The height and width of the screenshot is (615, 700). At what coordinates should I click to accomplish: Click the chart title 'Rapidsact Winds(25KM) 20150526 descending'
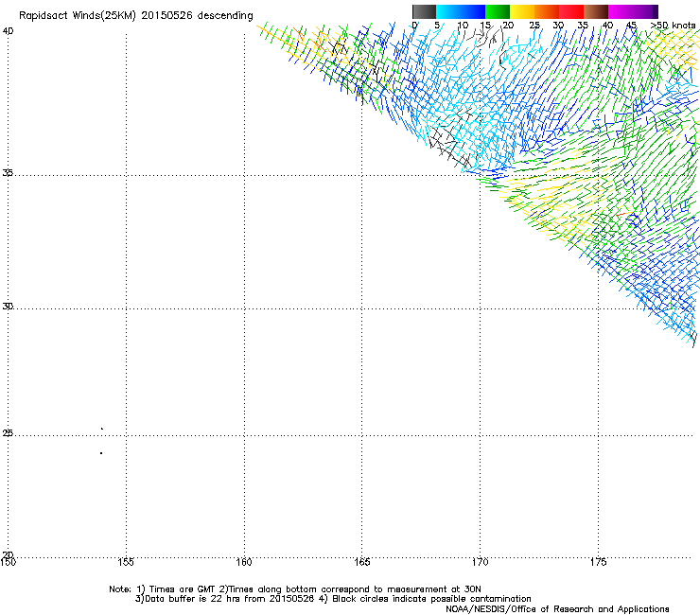[135, 16]
